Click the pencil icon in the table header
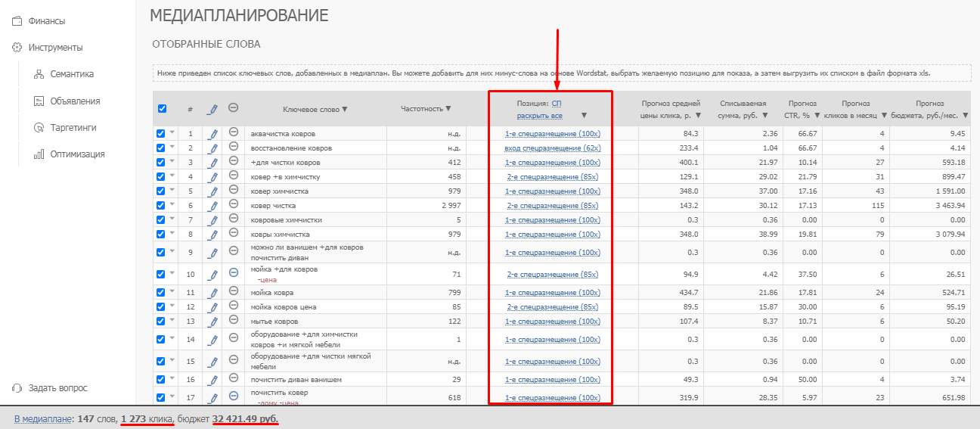Image resolution: width=980 pixels, height=429 pixels. [213, 109]
